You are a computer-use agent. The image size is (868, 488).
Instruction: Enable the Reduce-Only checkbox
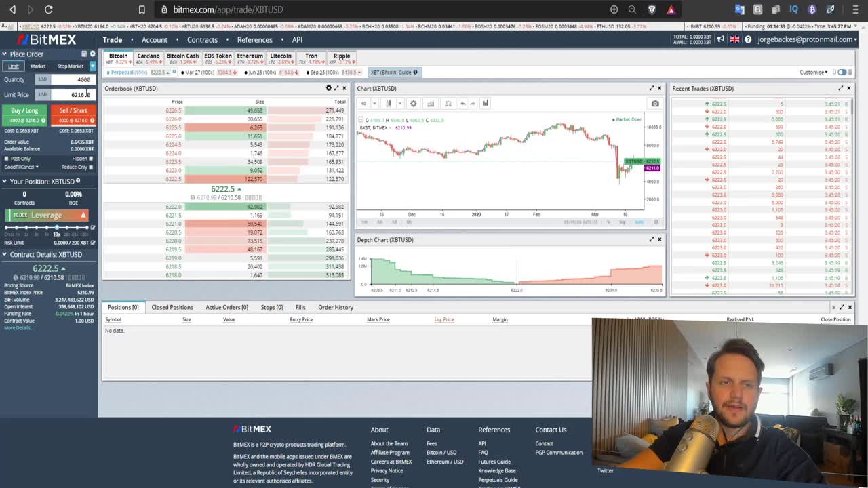[x=91, y=167]
